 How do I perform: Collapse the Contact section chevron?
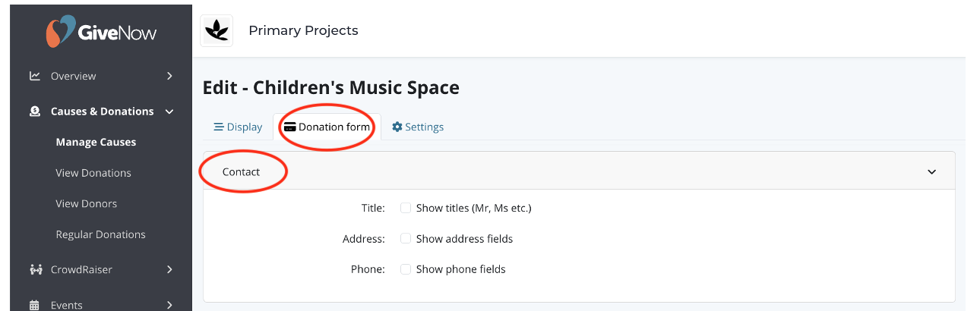932,172
